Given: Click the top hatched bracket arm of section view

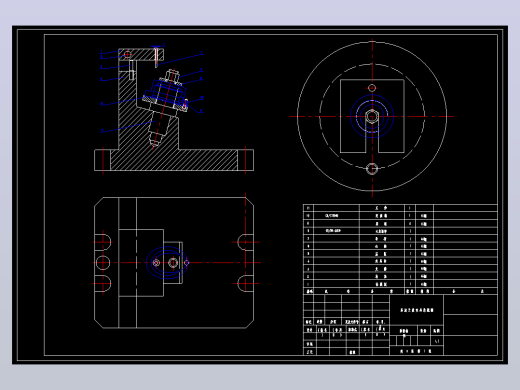Looking at the screenshot, I should [x=141, y=55].
